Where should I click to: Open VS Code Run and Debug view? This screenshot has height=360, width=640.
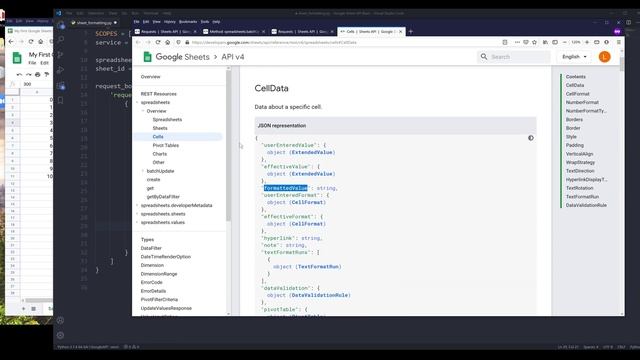[61, 70]
